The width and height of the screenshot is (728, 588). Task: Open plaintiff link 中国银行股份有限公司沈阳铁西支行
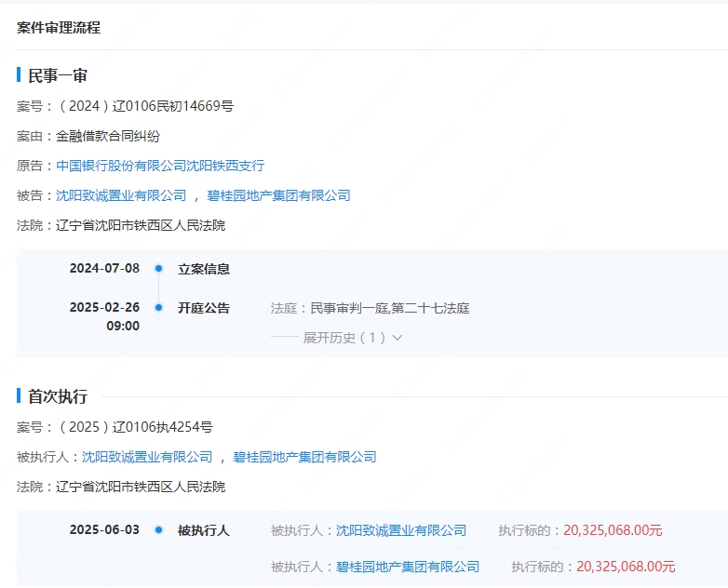pos(160,166)
